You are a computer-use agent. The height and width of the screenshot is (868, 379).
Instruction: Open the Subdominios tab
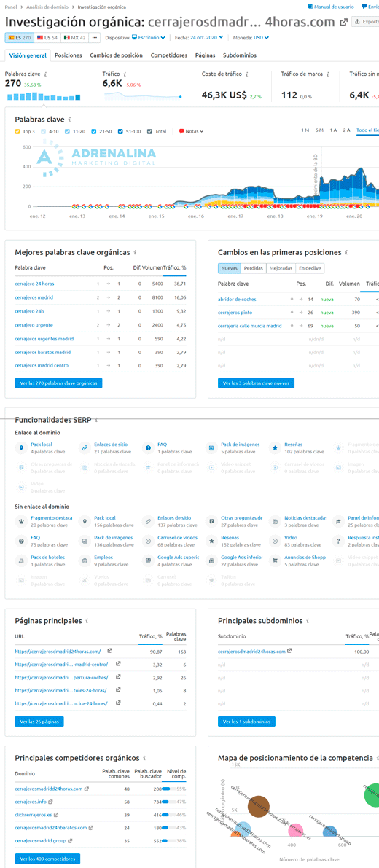pyautogui.click(x=240, y=55)
